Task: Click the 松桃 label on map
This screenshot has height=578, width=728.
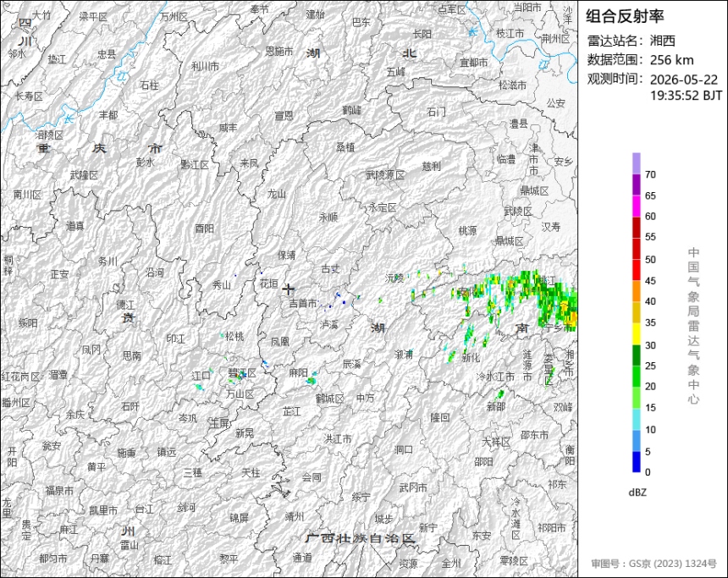Action: point(234,336)
